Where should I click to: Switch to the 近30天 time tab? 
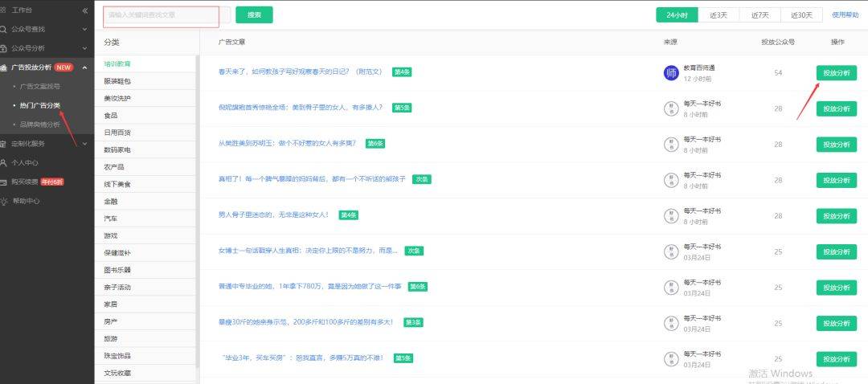click(x=801, y=15)
